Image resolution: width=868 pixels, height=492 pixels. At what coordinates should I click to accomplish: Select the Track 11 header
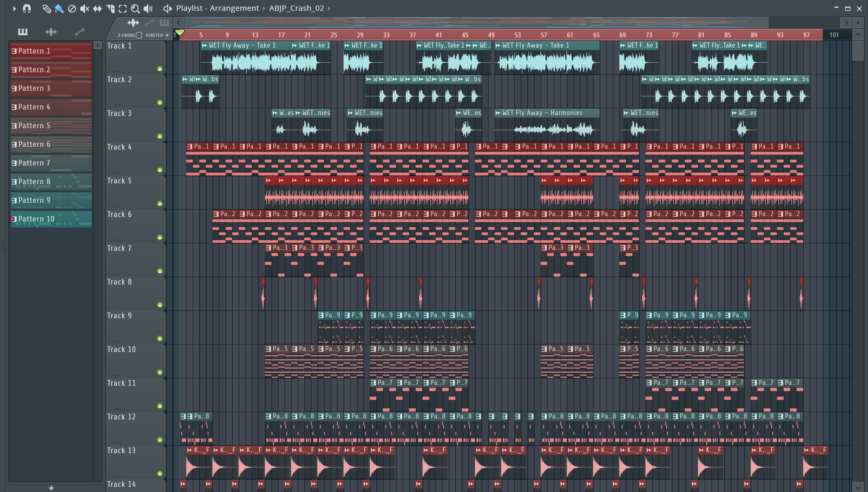(x=136, y=394)
